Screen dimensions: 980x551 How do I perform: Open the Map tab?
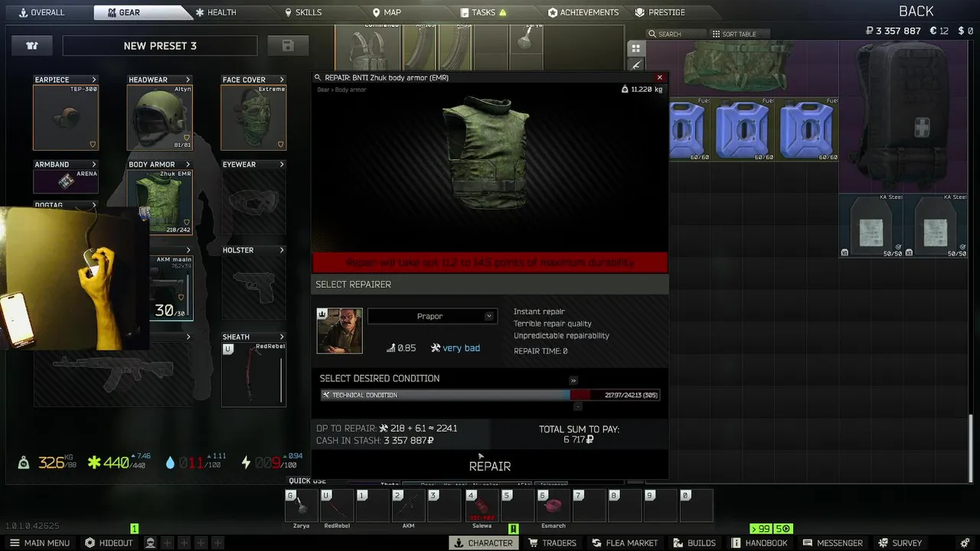[x=387, y=12]
